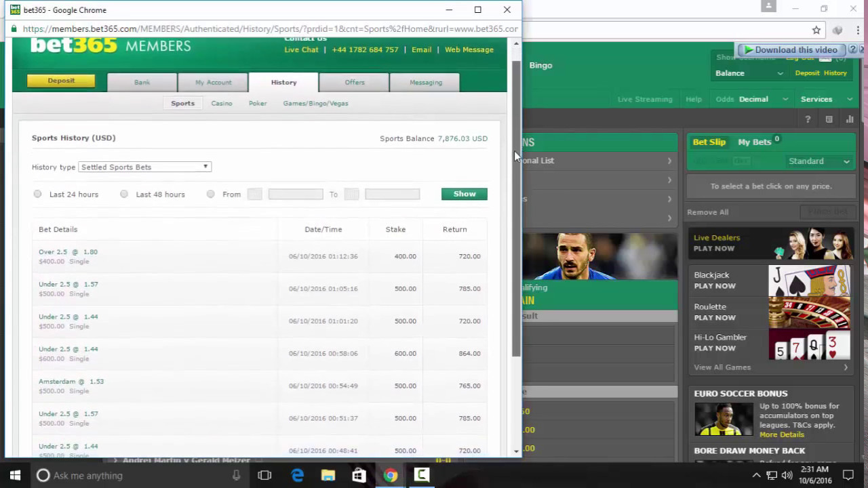Switch to the Bank tab

[x=142, y=82]
